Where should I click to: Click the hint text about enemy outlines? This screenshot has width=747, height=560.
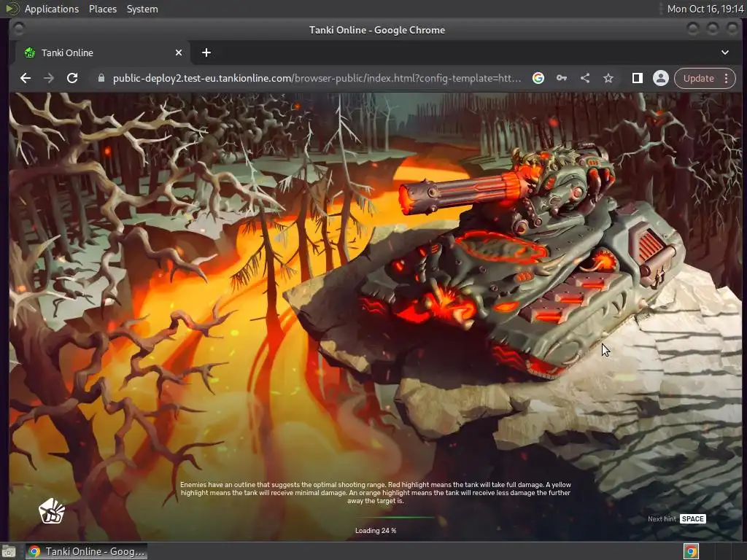376,493
